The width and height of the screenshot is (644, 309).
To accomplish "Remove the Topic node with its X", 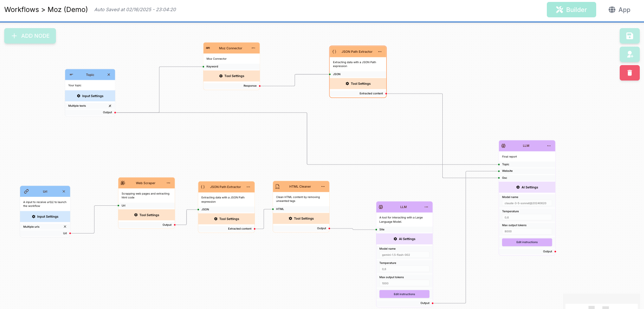I will [109, 75].
